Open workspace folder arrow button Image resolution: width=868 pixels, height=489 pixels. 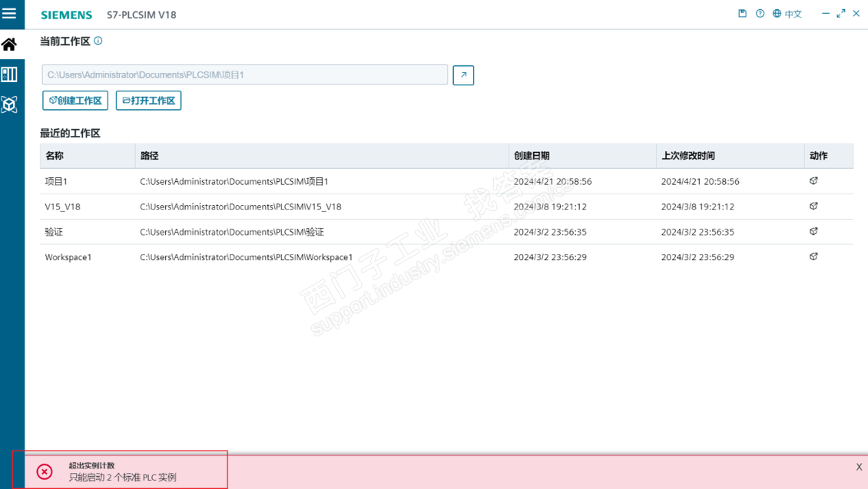point(463,75)
